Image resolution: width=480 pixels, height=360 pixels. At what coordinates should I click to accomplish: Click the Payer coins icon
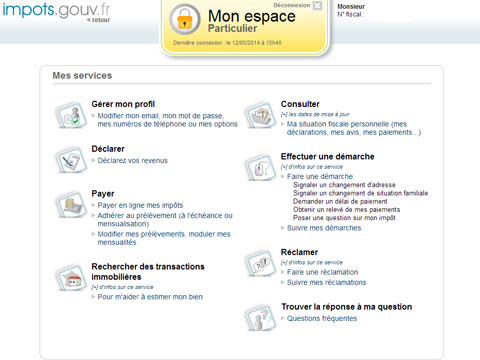point(71,205)
